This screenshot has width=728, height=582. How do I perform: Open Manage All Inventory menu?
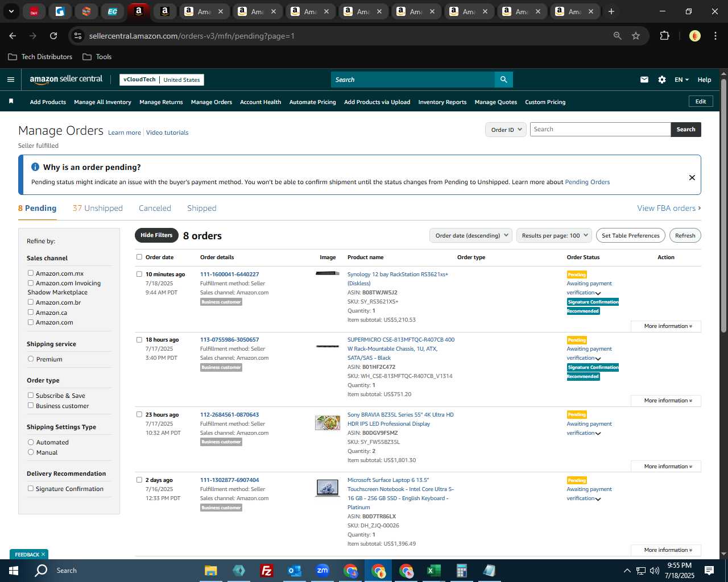click(102, 102)
